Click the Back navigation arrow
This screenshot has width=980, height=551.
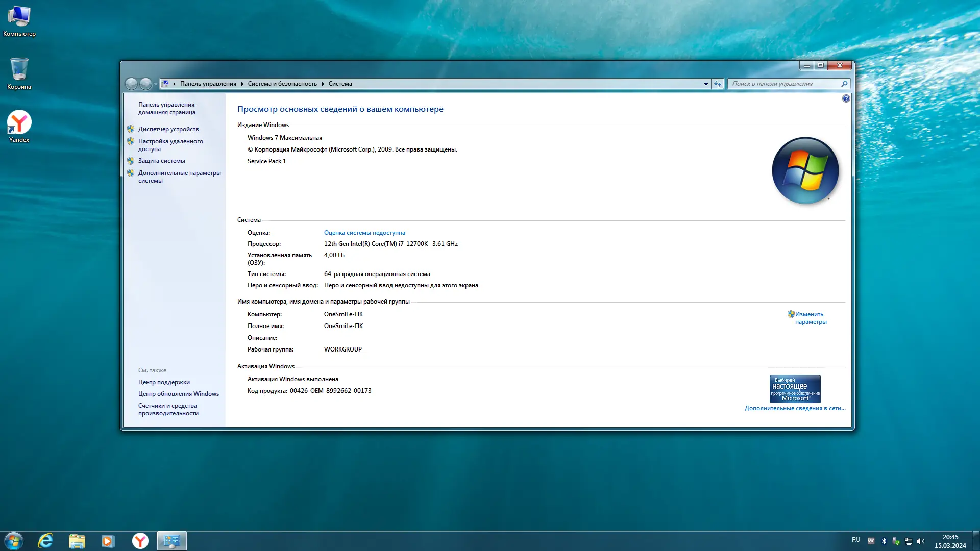131,84
